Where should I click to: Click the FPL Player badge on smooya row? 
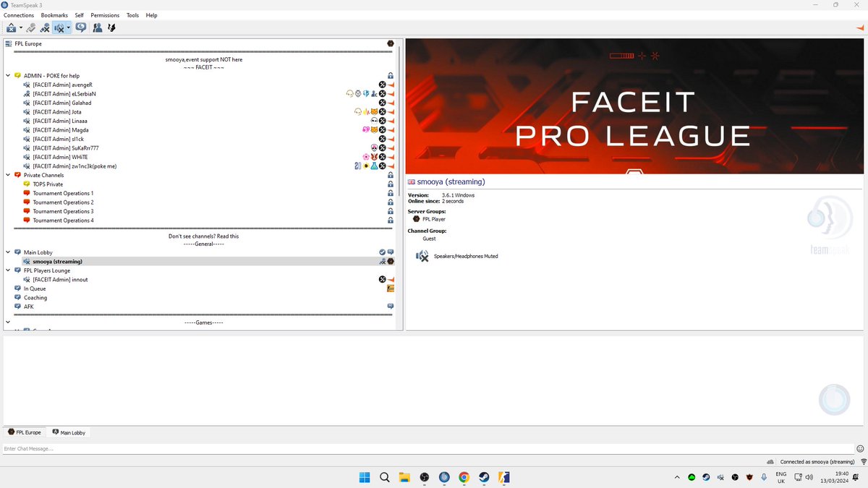(391, 261)
